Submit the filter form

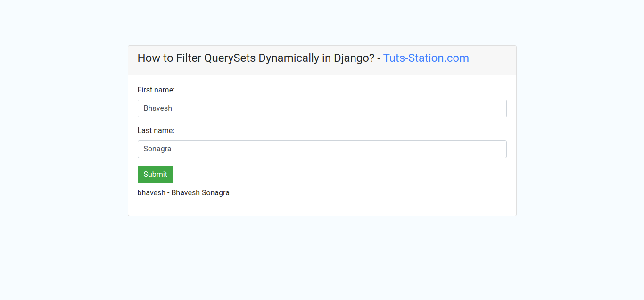156,175
